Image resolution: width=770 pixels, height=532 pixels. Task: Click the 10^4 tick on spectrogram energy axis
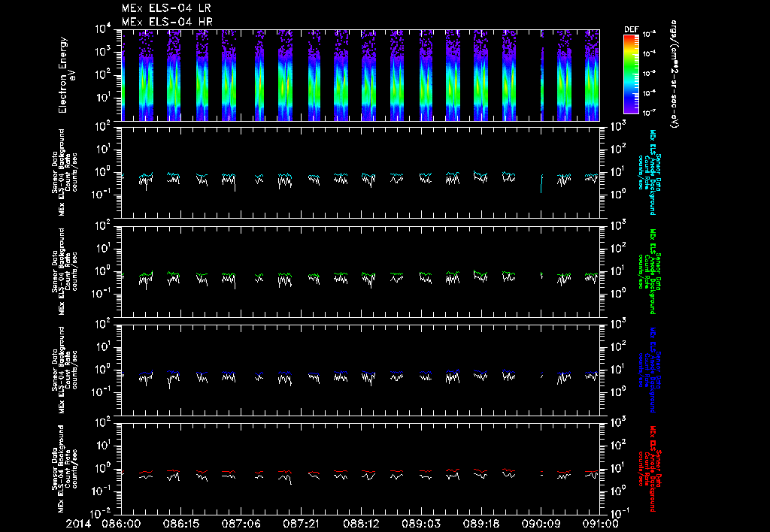[x=103, y=29]
